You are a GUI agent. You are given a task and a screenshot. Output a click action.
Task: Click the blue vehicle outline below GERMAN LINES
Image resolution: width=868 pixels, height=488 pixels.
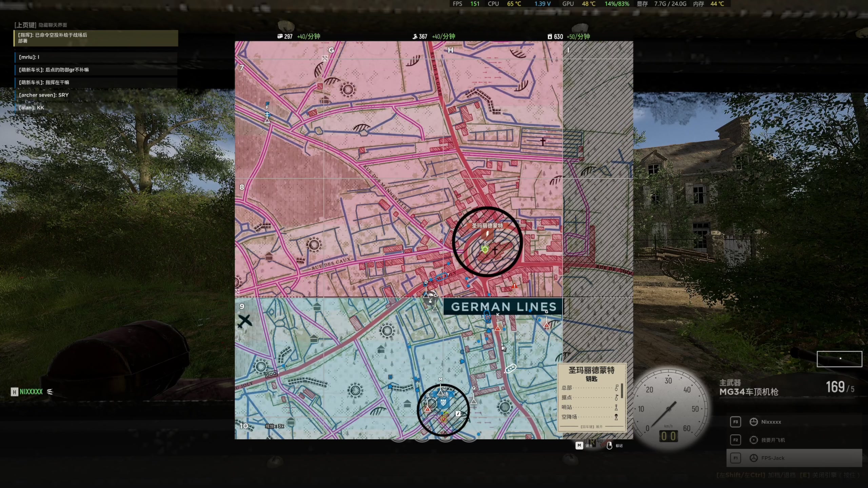(x=488, y=316)
